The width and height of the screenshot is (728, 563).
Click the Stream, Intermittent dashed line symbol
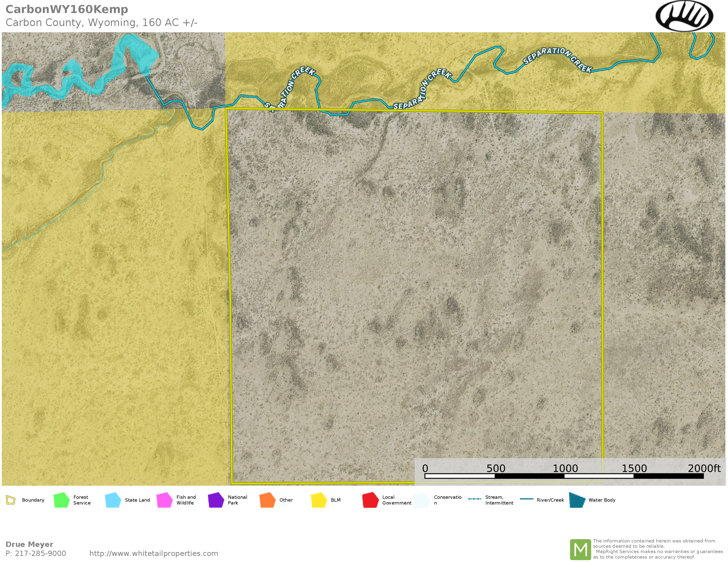(475, 499)
